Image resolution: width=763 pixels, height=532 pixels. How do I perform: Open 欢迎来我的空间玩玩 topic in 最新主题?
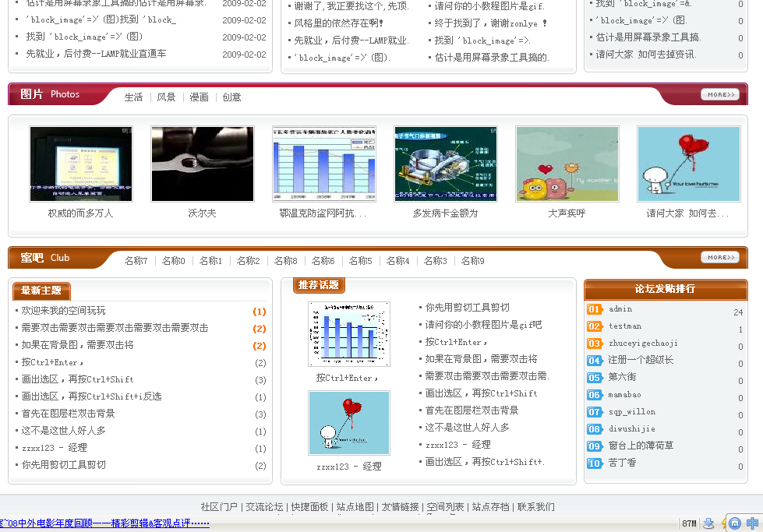pyautogui.click(x=63, y=311)
